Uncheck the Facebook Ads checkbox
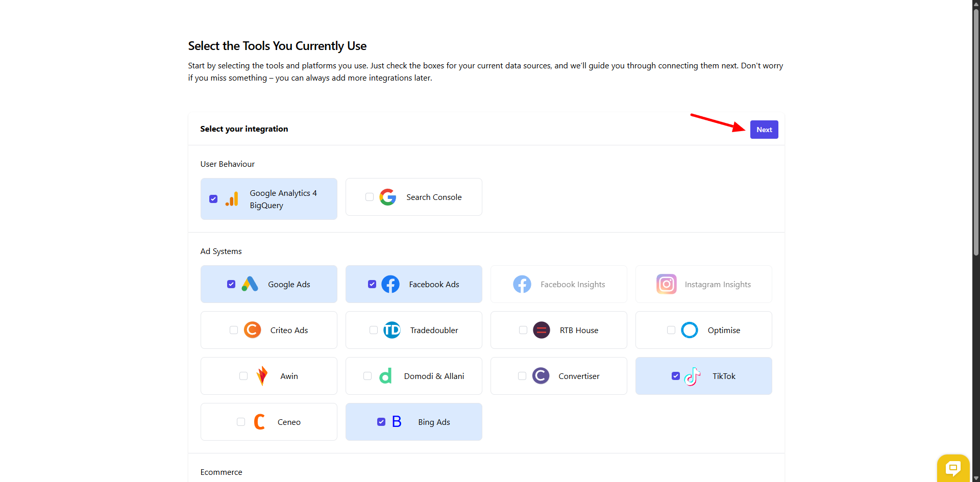The height and width of the screenshot is (482, 980). click(x=372, y=284)
